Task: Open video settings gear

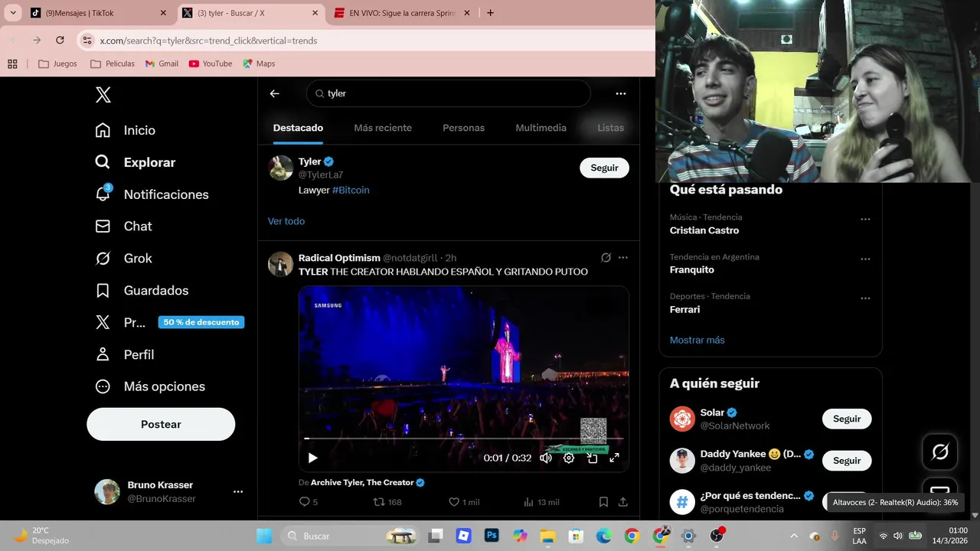Action: point(569,458)
